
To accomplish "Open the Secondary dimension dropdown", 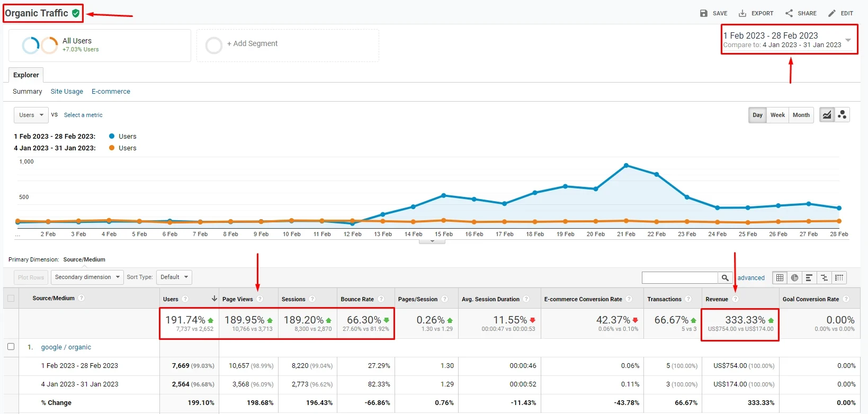I will [87, 277].
